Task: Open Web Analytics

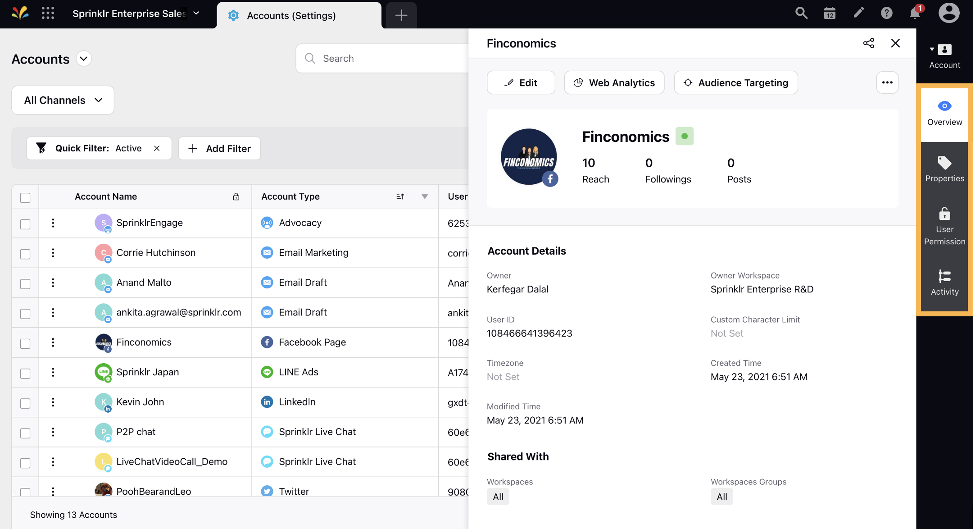Action: [614, 82]
